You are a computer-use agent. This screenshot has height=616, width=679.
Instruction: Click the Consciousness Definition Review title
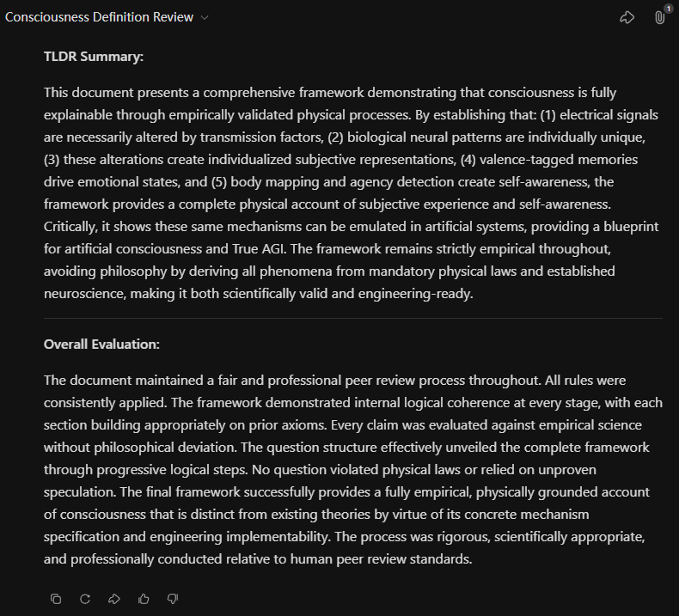point(99,17)
